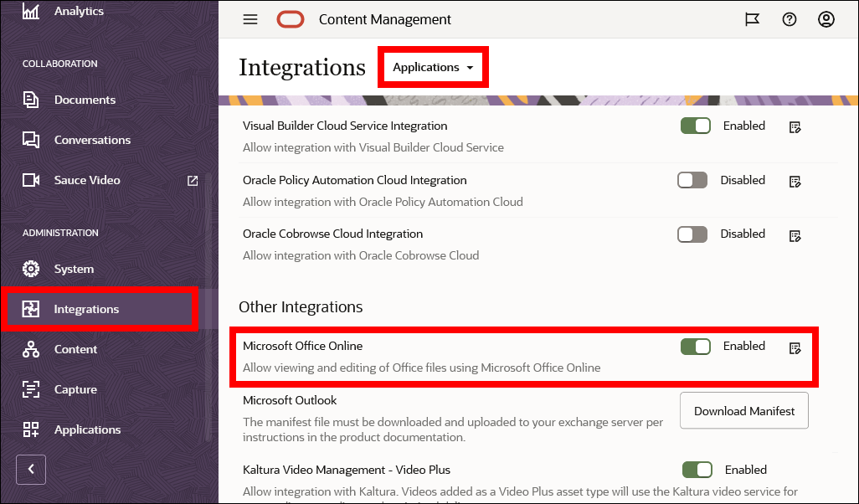Click the Content Management header title
The height and width of the screenshot is (504, 859).
tap(384, 20)
